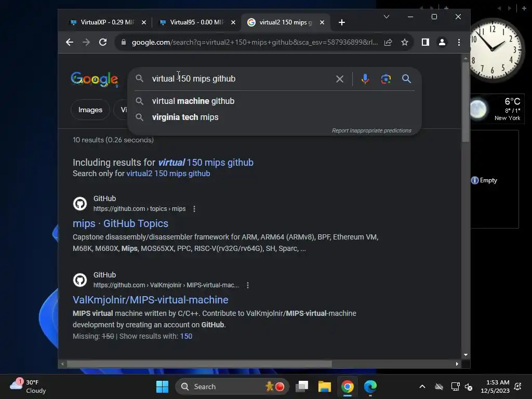The image size is (532, 399).
Task: Click the Windows taskbar Search box
Action: pos(232,387)
